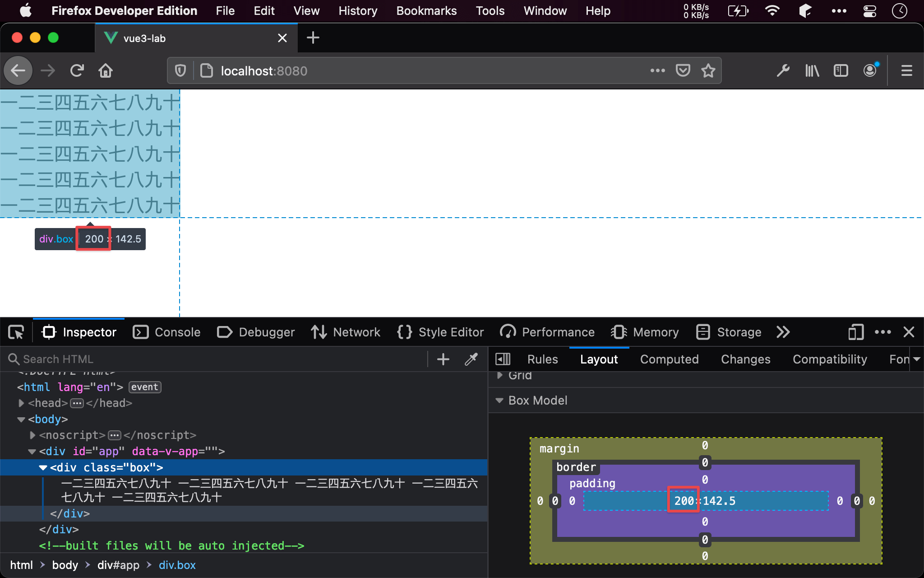Open the tracking protection shield icon
This screenshot has height=578, width=924.
click(180, 70)
